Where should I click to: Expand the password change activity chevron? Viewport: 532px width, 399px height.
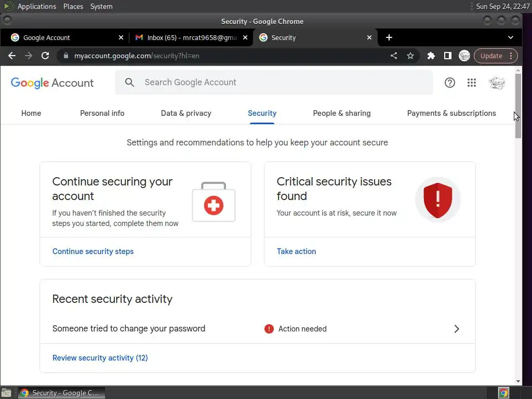click(x=457, y=329)
